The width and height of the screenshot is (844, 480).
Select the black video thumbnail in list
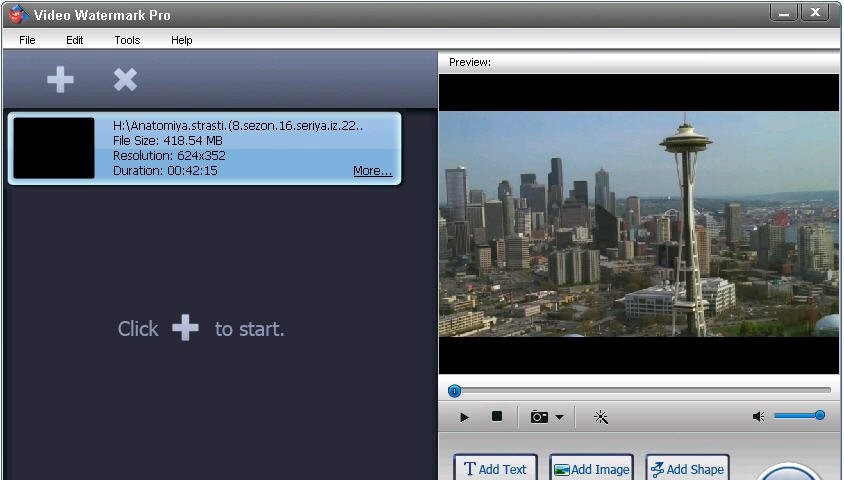pos(54,148)
